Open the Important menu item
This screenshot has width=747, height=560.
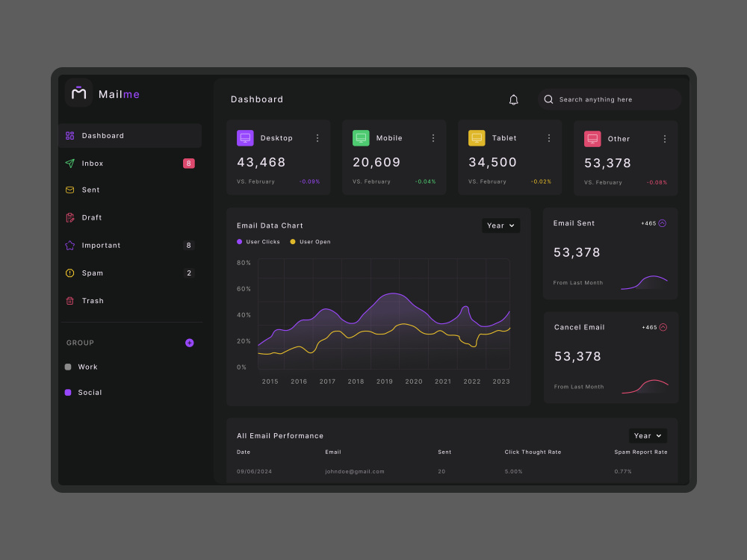point(130,245)
